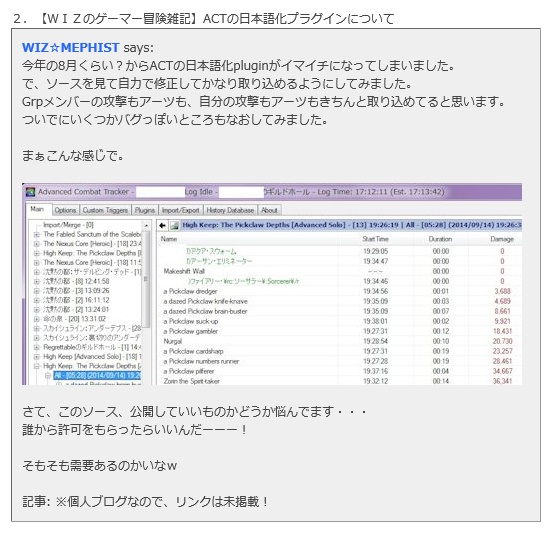Switch to the About tab
553x543 pixels.
point(269,210)
